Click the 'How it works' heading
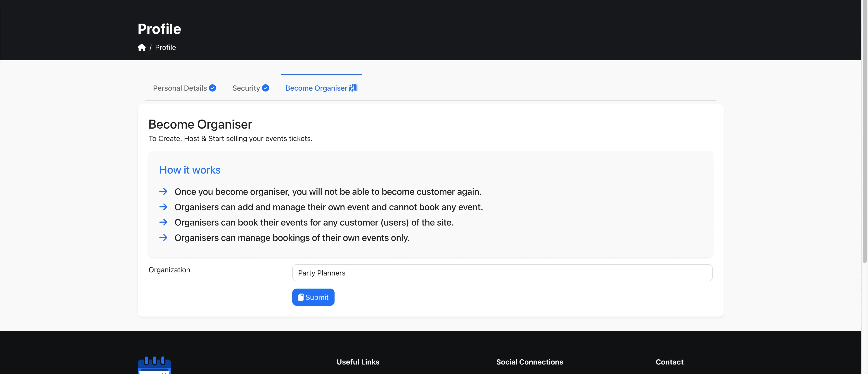This screenshot has width=868, height=374. point(190,170)
